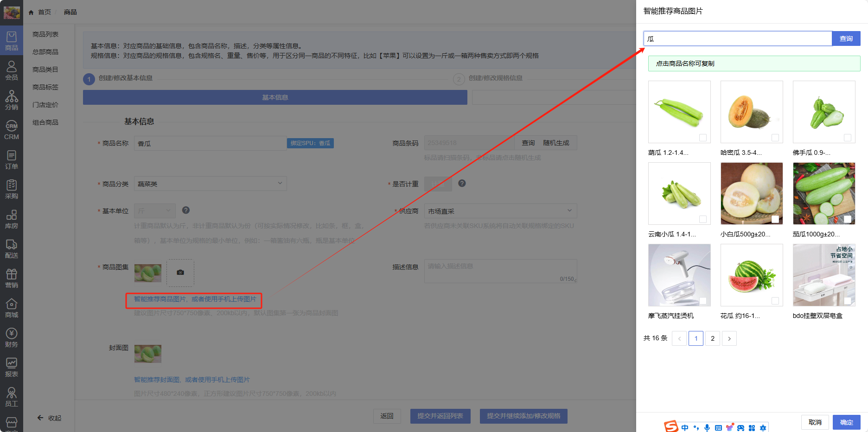868x432 pixels.
Task: Open the 财务 finance module
Action: click(12, 337)
